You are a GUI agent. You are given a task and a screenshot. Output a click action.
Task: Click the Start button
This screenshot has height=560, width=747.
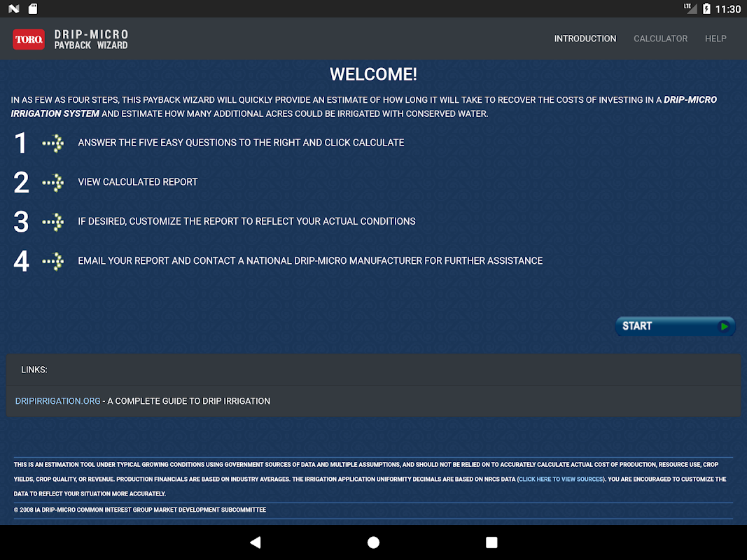click(675, 326)
